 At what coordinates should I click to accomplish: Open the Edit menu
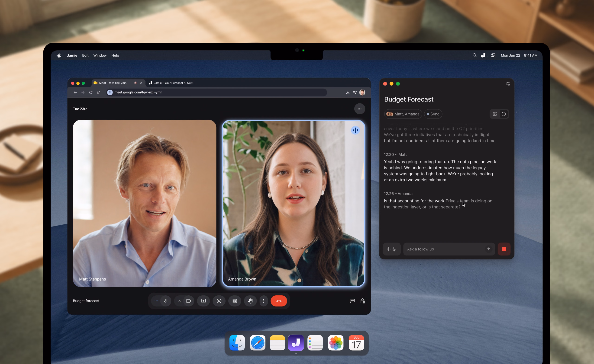pyautogui.click(x=85, y=55)
